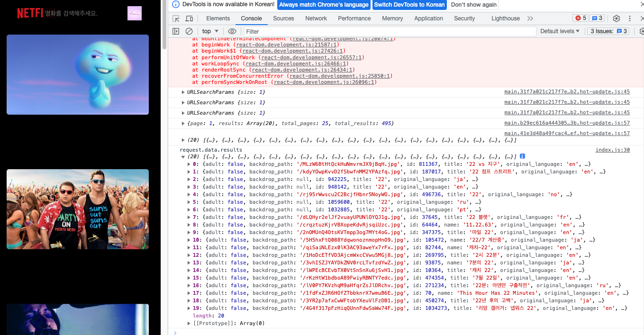Click the 'request.data.results' log label
Screen dimensions: 644x335
[x=211, y=150]
